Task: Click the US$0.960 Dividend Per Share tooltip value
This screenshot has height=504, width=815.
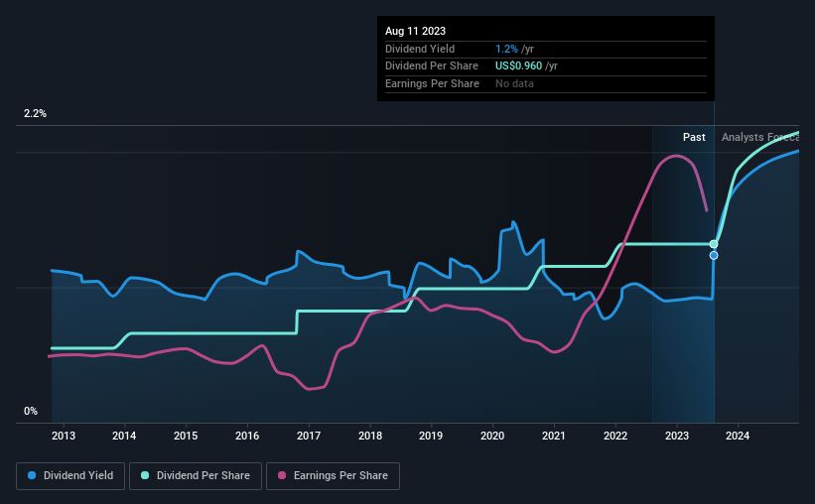Action: coord(519,66)
